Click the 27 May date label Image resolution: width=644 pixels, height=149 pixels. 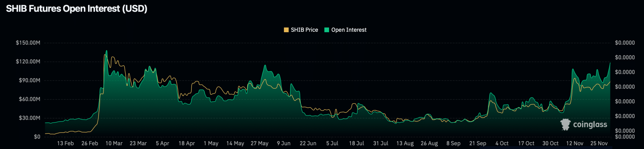click(x=260, y=143)
